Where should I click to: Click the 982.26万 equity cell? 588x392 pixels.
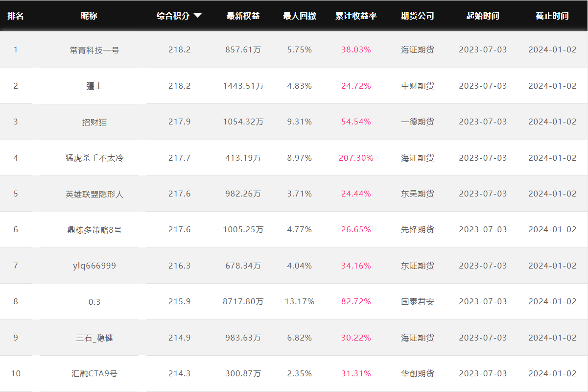click(x=243, y=194)
